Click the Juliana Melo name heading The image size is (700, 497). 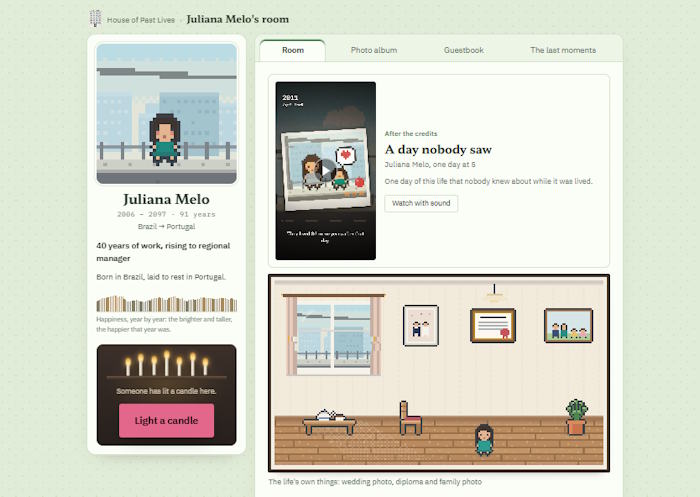click(x=167, y=199)
